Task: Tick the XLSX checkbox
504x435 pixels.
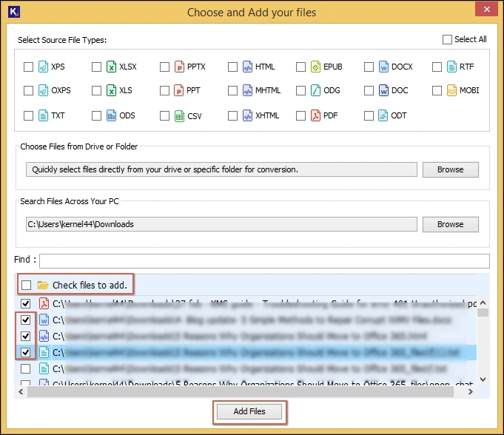Action: pyautogui.click(x=96, y=67)
